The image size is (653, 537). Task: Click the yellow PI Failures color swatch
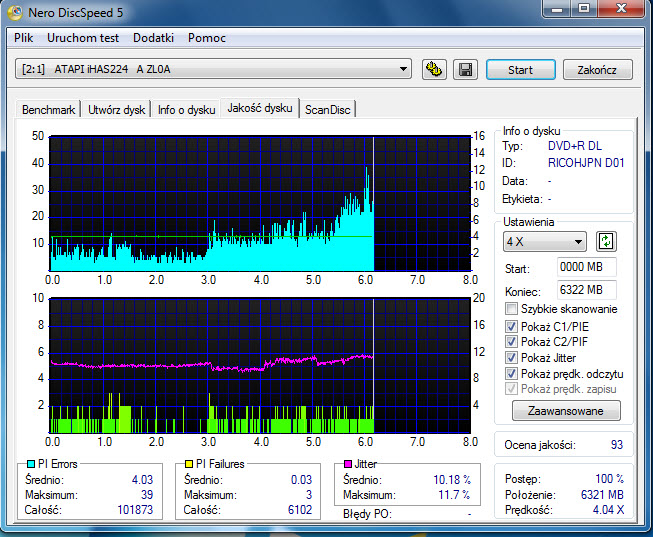(189, 464)
